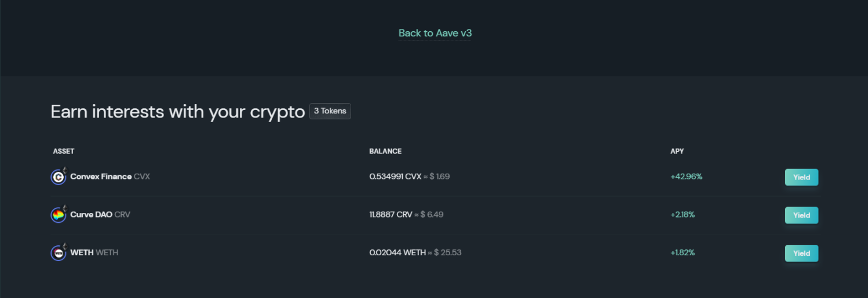Select the WETH asset name text

tap(94, 252)
